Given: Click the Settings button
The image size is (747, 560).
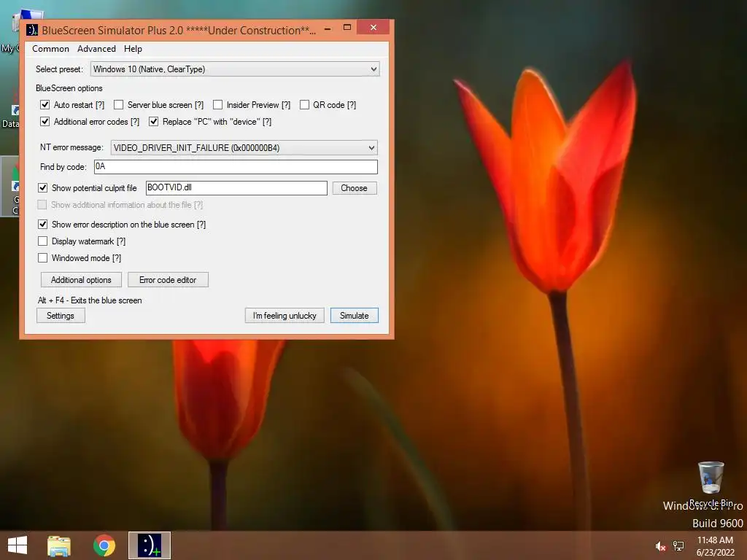Looking at the screenshot, I should tap(61, 316).
